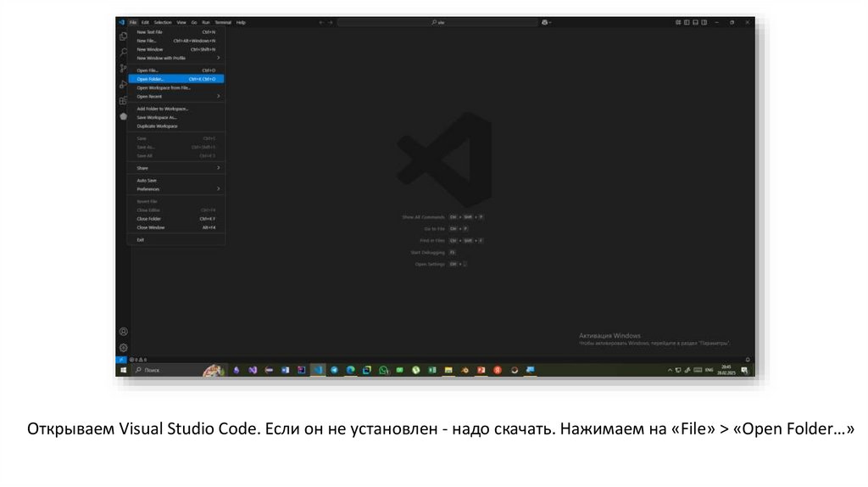Viewport: 868px width, 487px height.
Task: Open WhatsApp from the taskbar
Action: (x=383, y=370)
